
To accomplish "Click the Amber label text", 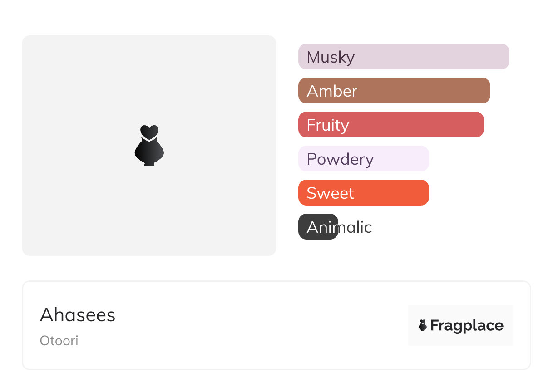I will pos(332,91).
